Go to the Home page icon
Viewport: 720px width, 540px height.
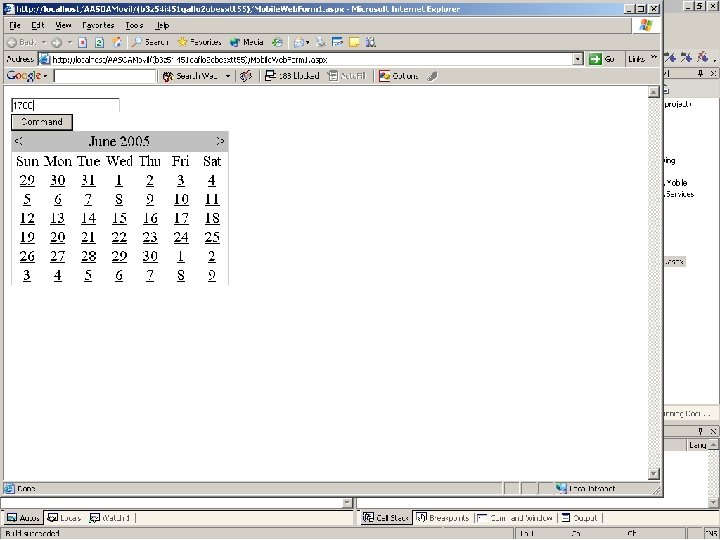(x=117, y=42)
